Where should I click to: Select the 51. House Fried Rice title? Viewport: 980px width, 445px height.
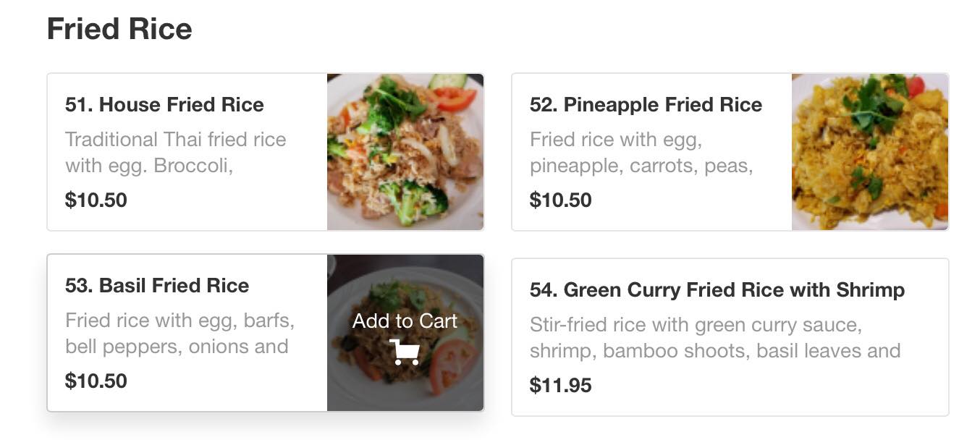164,105
